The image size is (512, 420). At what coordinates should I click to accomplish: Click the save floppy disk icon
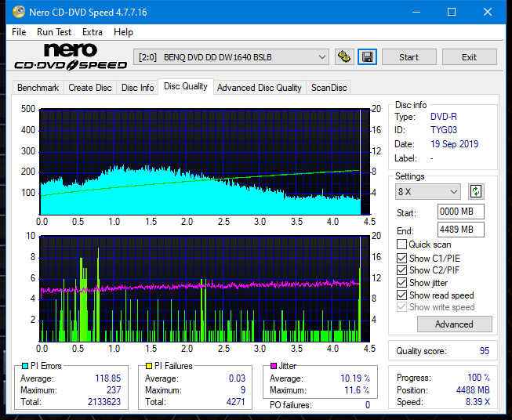point(368,57)
